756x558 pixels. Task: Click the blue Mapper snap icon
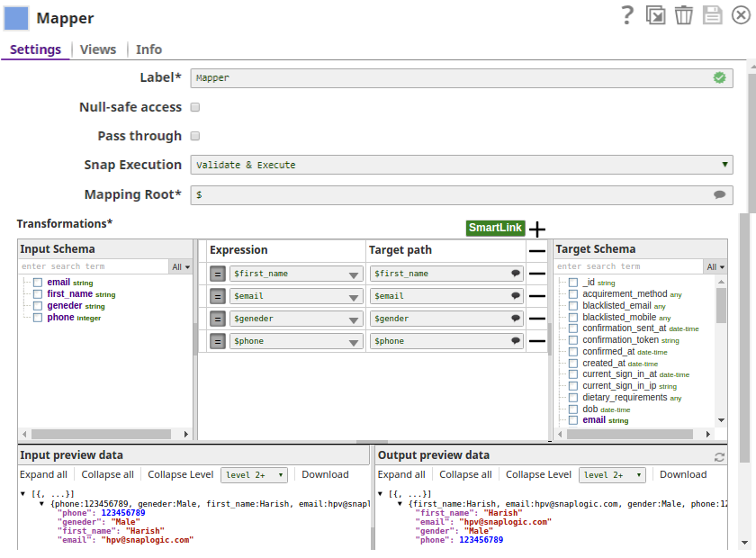tap(16, 18)
